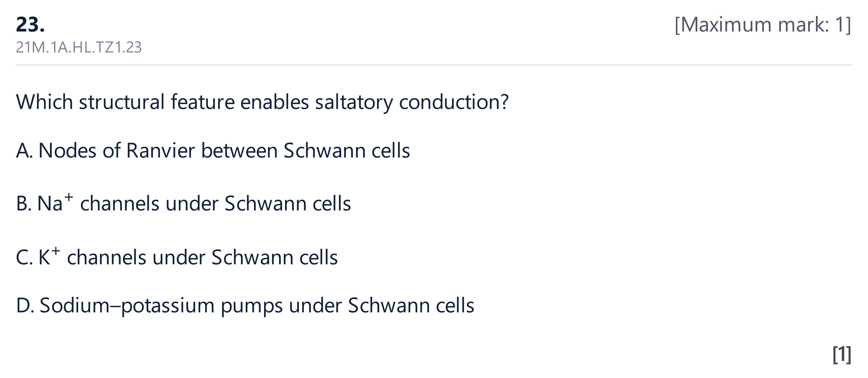
Task: Click the question number 23 heading
Action: click(x=30, y=25)
